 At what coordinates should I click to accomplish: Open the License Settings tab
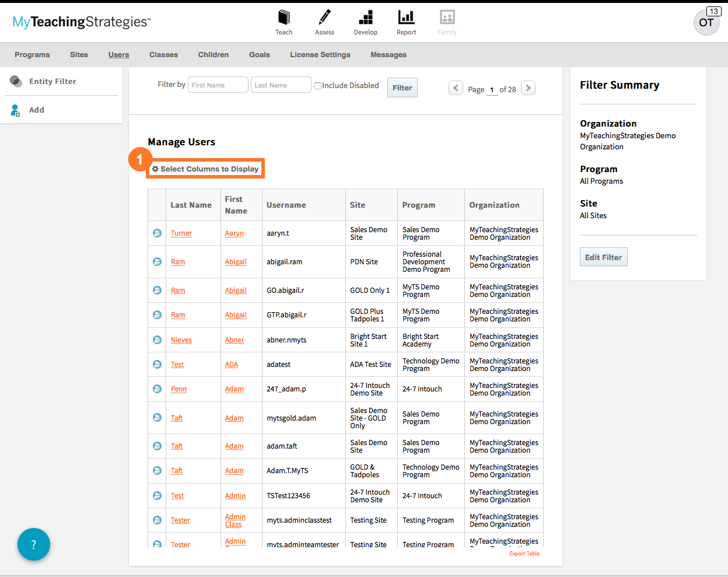pyautogui.click(x=320, y=54)
